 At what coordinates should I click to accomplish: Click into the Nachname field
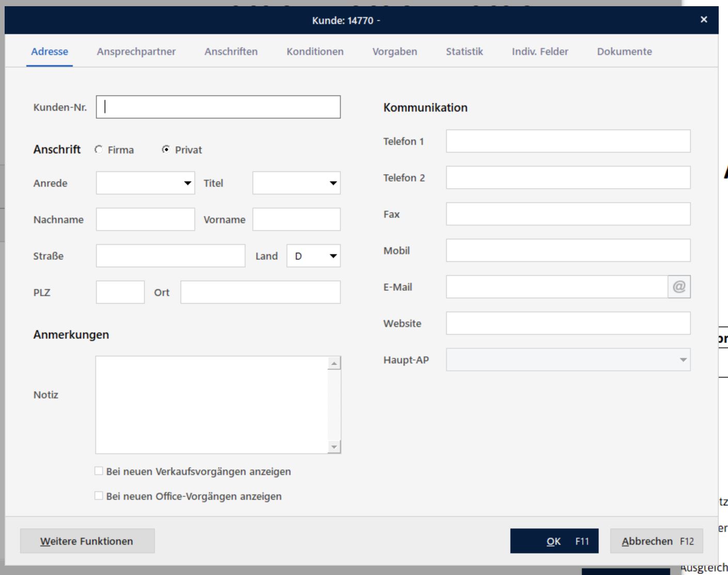click(x=146, y=219)
